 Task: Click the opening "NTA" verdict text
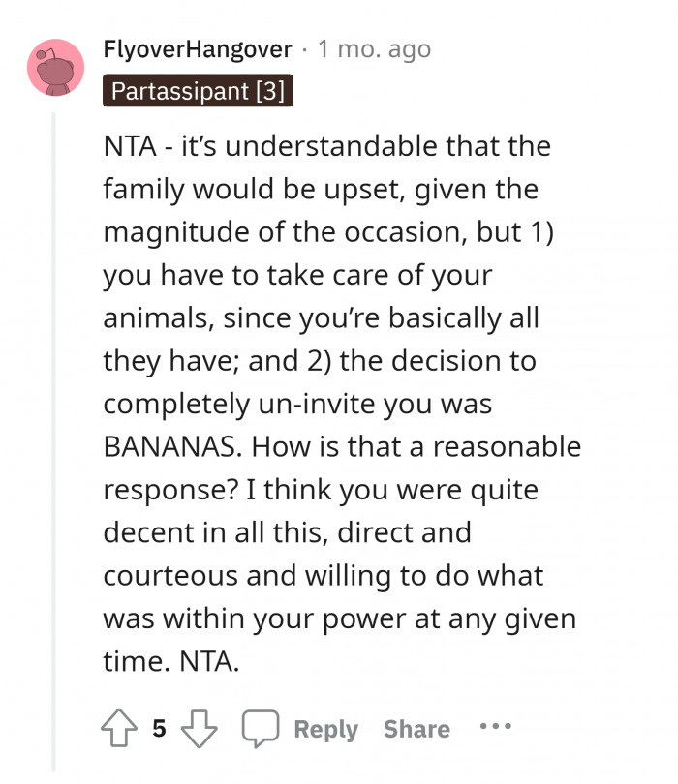coord(125,148)
